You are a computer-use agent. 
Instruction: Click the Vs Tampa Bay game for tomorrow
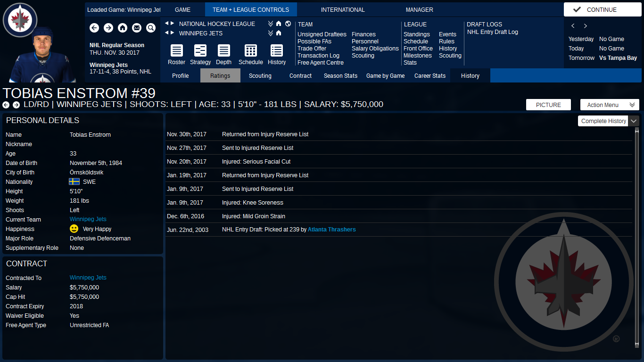618,58
